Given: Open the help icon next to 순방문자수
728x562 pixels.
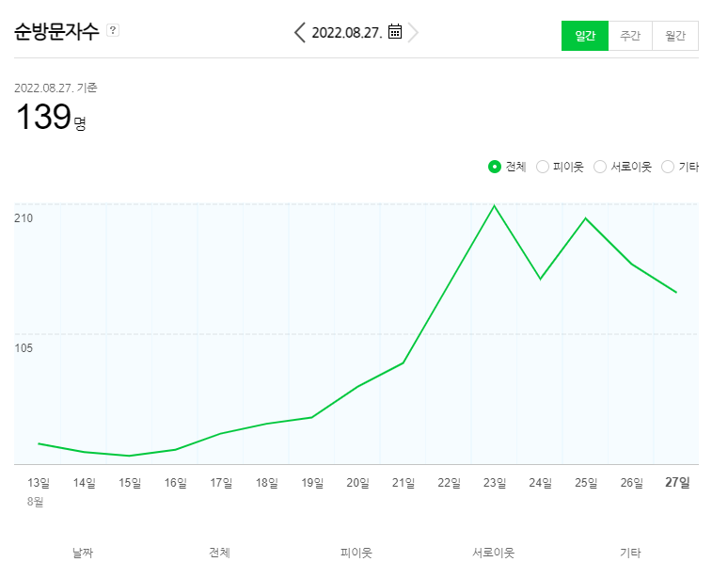Looking at the screenshot, I should 112,30.
